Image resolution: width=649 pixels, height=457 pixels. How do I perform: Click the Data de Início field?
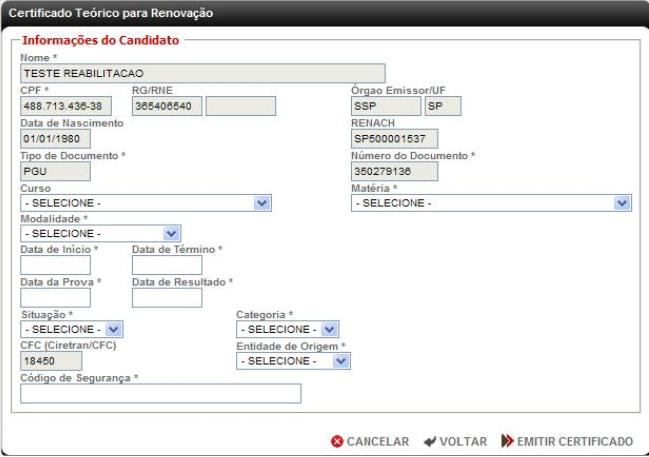coord(55,265)
